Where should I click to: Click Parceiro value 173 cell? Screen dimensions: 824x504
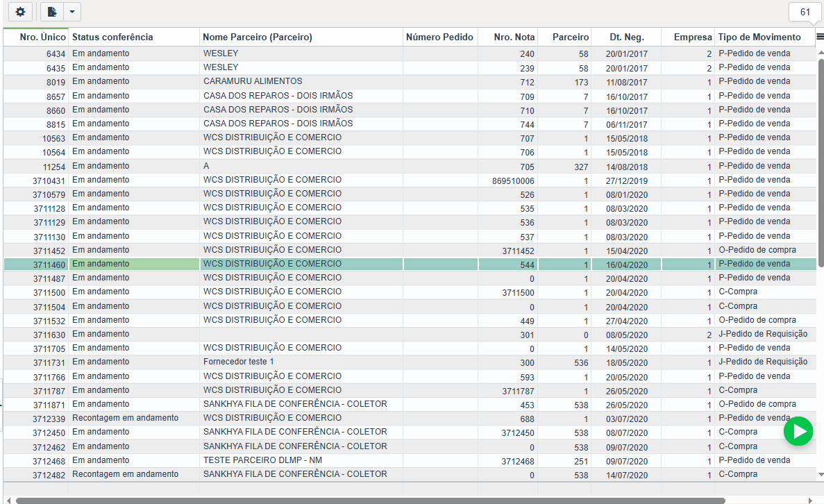click(x=565, y=82)
